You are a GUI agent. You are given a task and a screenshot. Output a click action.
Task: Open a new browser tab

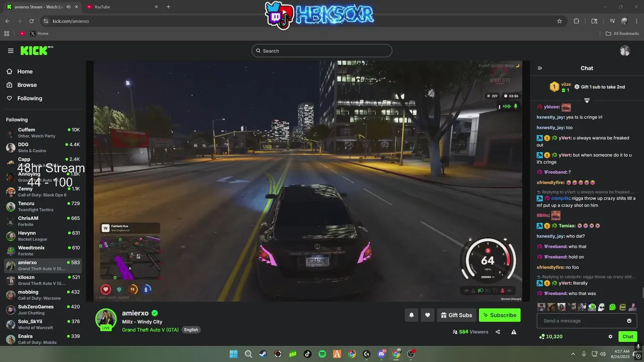click(168, 7)
